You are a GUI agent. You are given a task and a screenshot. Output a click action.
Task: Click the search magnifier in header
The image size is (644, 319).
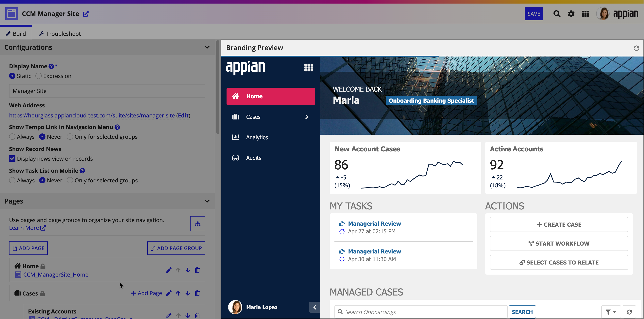pyautogui.click(x=556, y=14)
